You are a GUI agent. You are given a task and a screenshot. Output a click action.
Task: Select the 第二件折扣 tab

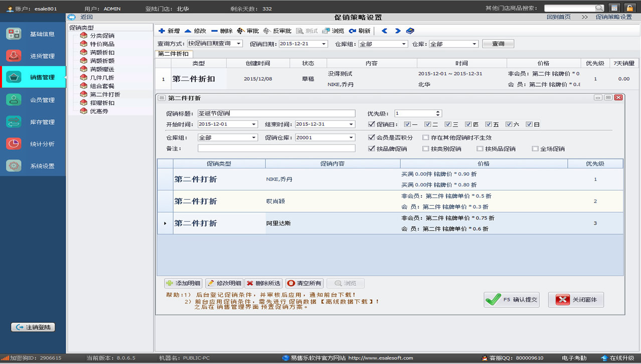tap(174, 54)
